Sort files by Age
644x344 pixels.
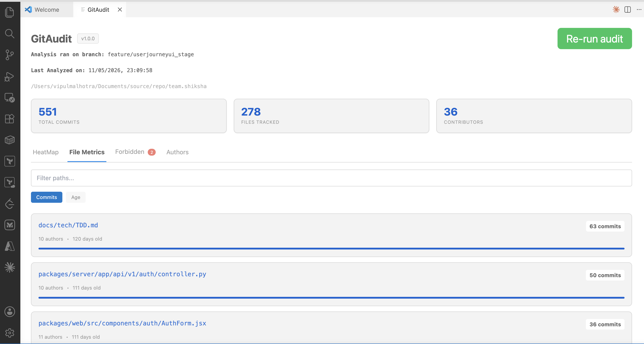click(x=75, y=197)
